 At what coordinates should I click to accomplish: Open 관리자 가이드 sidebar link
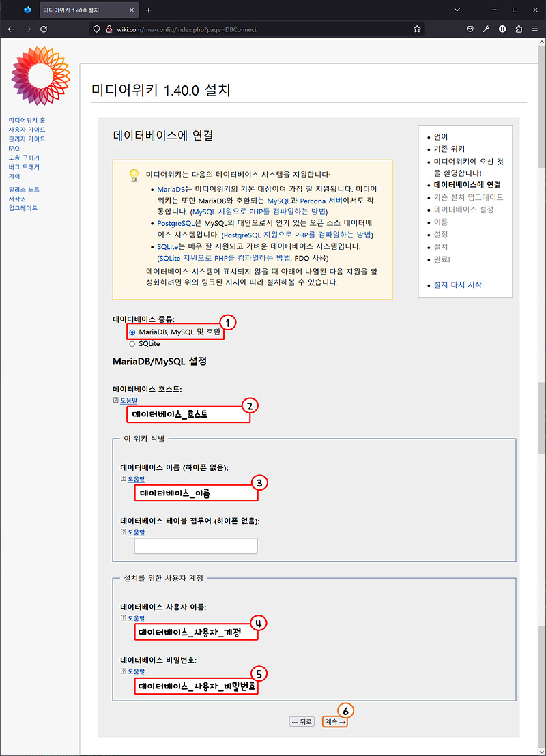coord(27,139)
